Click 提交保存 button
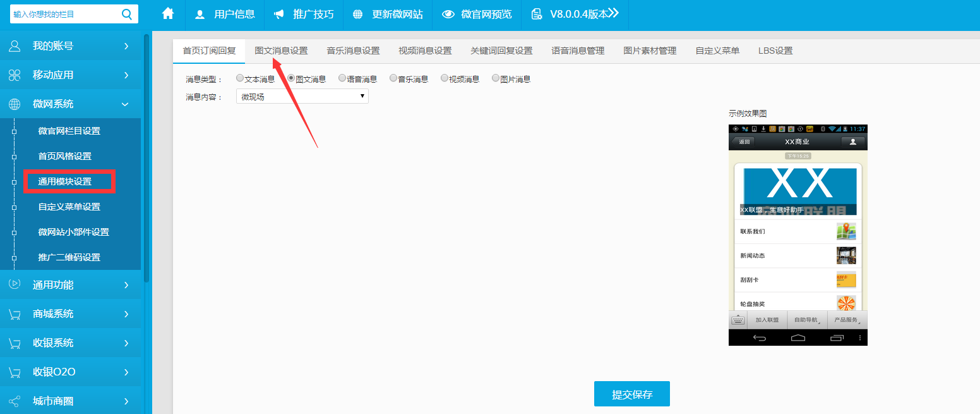980x414 pixels. tap(632, 394)
